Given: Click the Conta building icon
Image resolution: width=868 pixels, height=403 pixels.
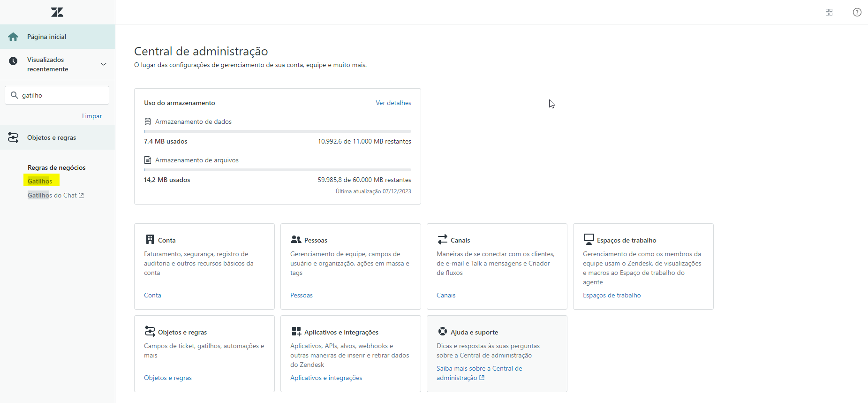Looking at the screenshot, I should point(150,240).
